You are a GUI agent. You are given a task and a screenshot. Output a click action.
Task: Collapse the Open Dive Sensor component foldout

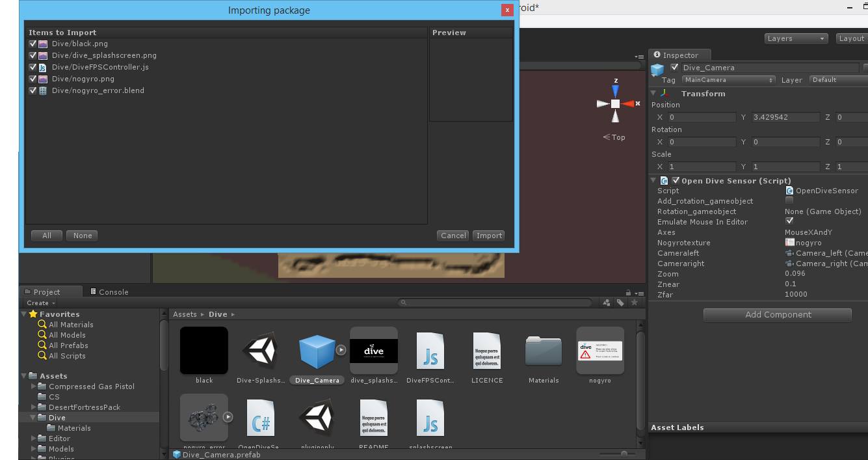pos(653,181)
